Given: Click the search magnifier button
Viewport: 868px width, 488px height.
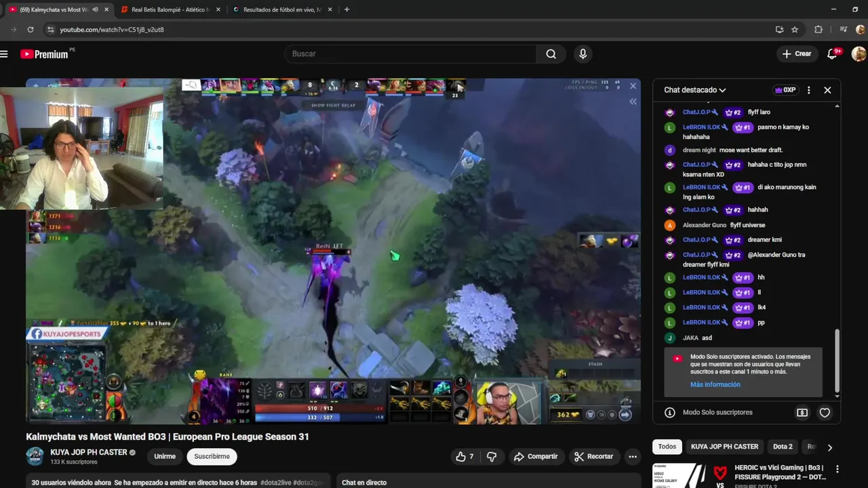Looking at the screenshot, I should click(551, 54).
